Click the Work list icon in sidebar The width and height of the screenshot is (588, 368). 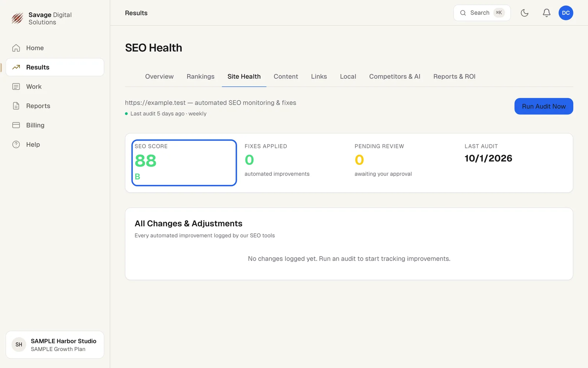pos(16,86)
